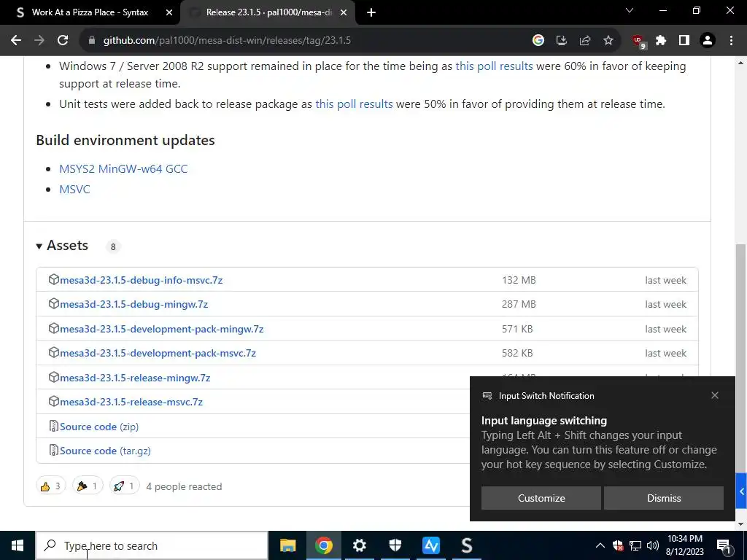
Task: Open Windows Security shield in taskbar
Action: (395, 545)
